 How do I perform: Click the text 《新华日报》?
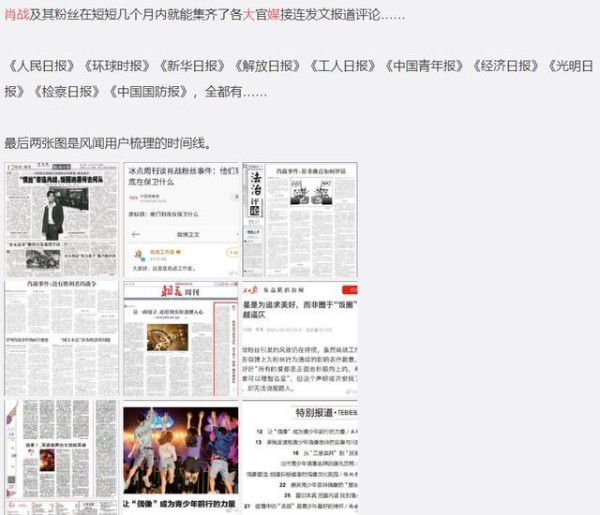click(x=192, y=66)
